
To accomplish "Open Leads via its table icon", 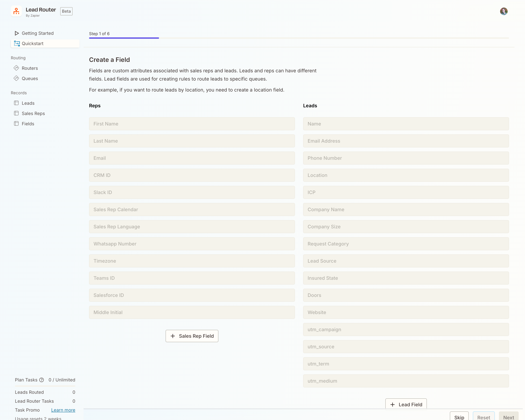I will 16,103.
